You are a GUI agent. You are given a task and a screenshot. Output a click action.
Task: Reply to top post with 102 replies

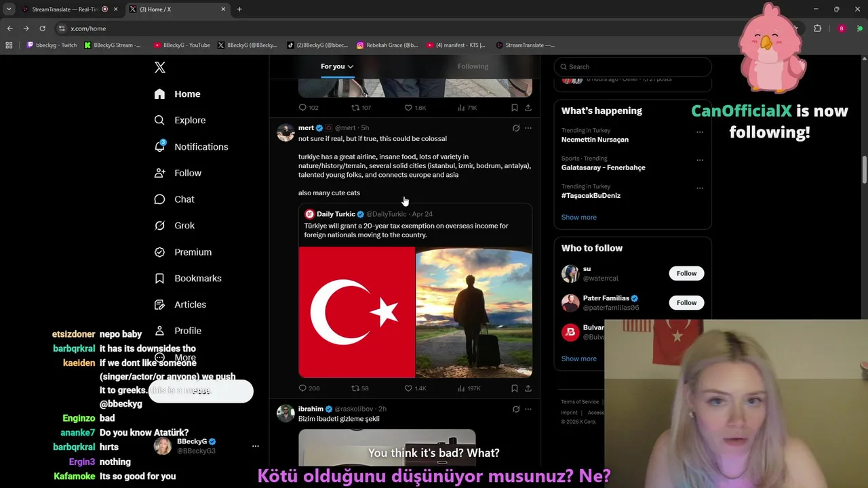(309, 108)
